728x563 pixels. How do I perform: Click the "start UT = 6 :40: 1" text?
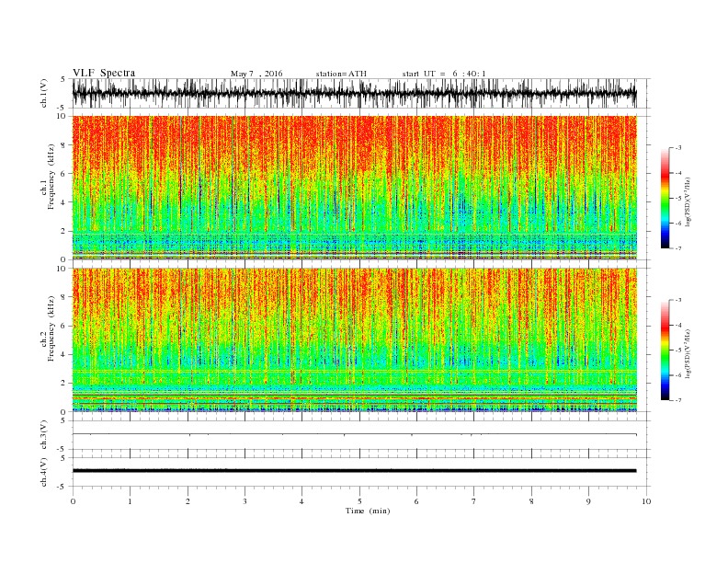(444, 74)
